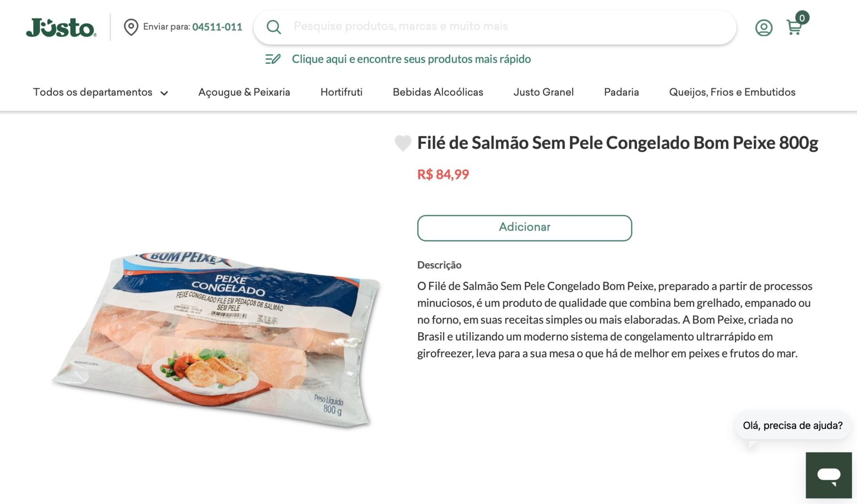Click the list pencil icon
This screenshot has height=504, width=857.
(x=273, y=59)
